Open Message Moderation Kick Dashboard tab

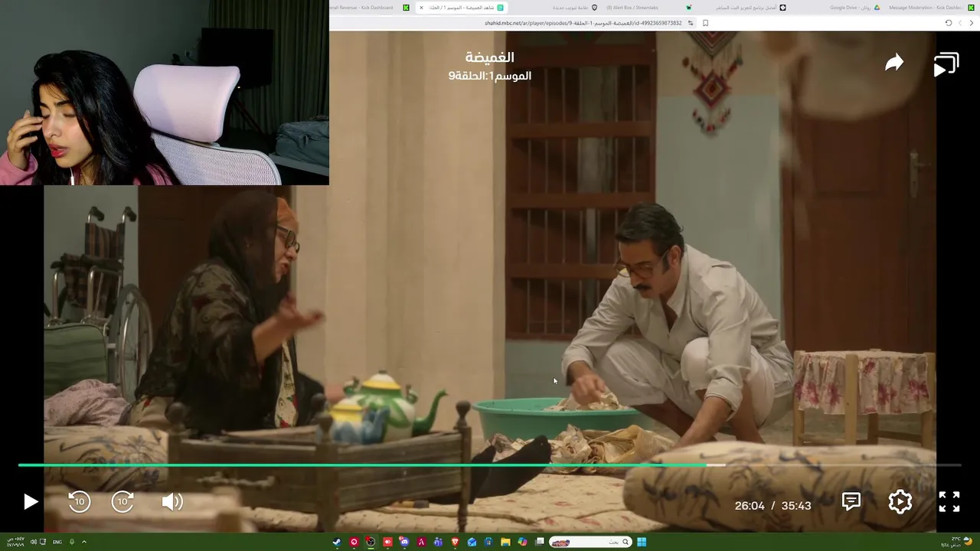click(x=930, y=8)
